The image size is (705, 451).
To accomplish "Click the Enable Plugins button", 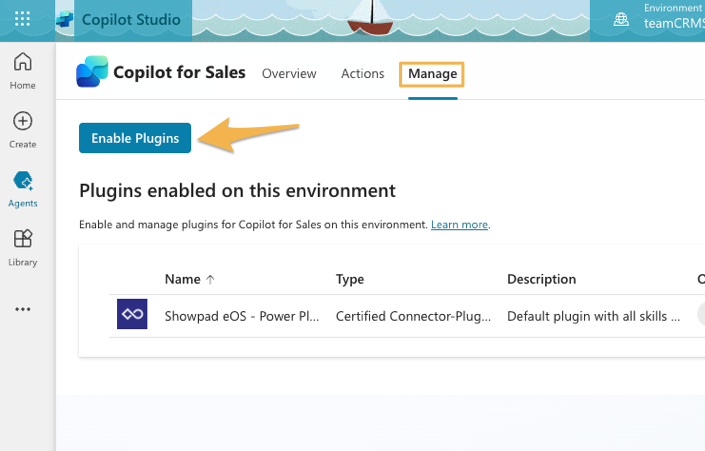I will coord(135,138).
